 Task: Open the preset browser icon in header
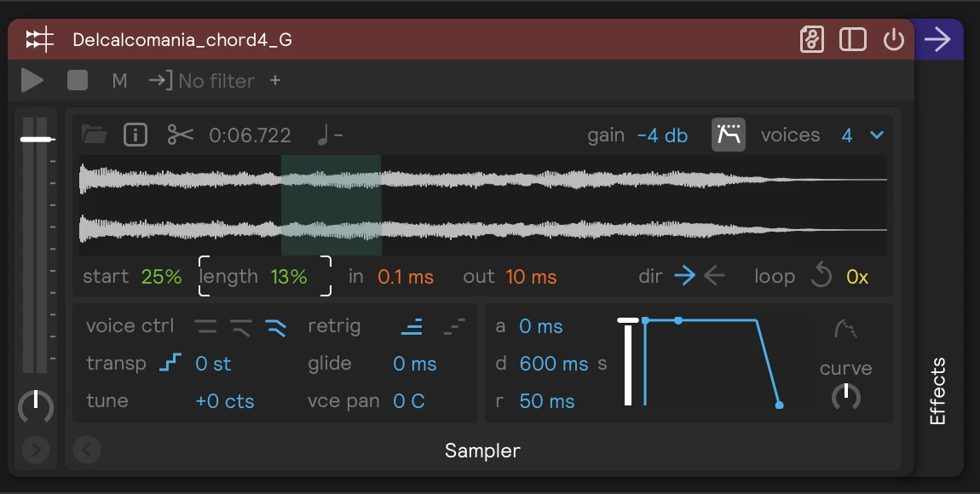tap(812, 40)
